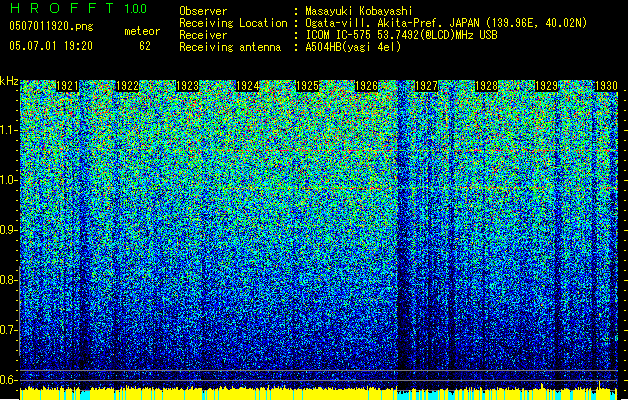Click the 1922 time marker
Image resolution: width=629 pixels, height=400 pixels.
click(x=127, y=86)
